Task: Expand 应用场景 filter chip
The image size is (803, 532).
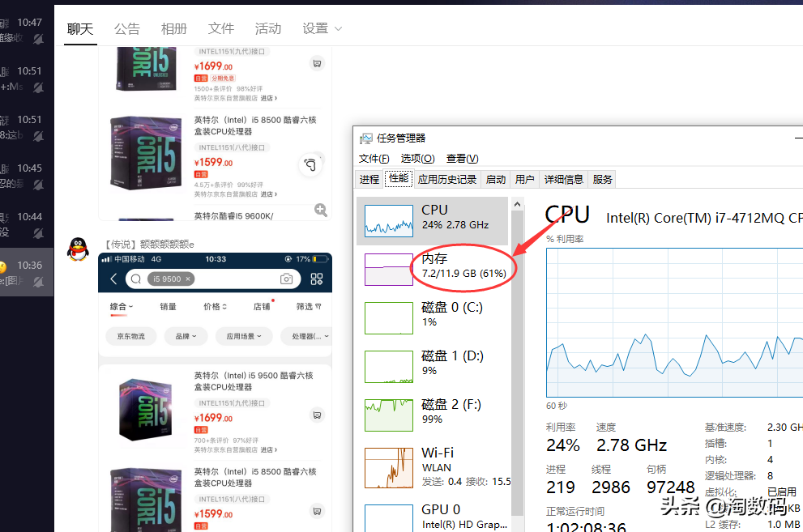Action: tap(244, 336)
